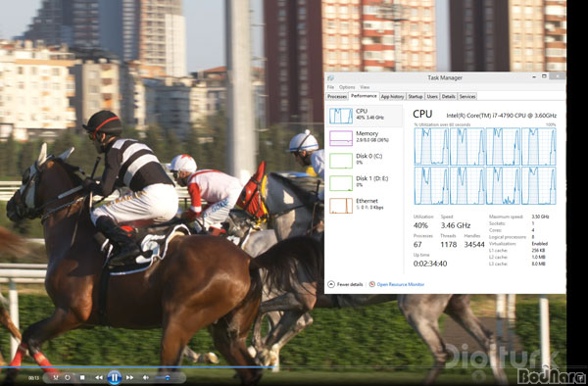Toggle repeat mode in player
This screenshot has width=588, height=386.
coord(68,378)
